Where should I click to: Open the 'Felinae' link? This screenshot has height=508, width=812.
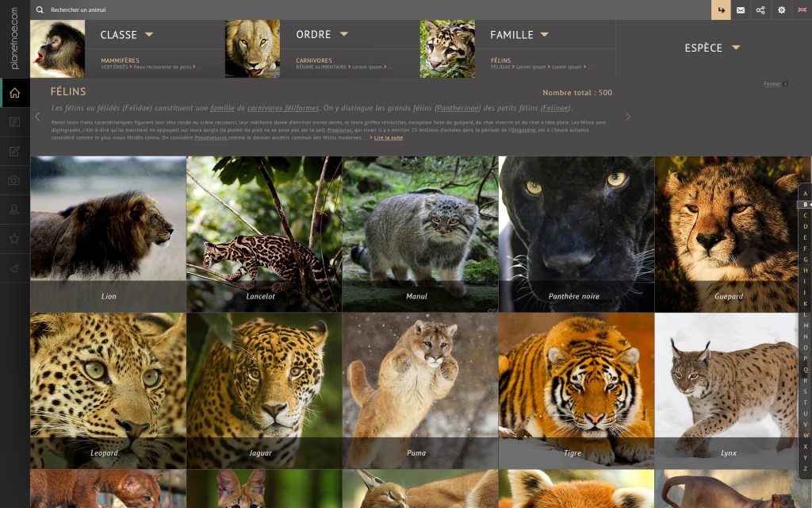click(x=555, y=108)
